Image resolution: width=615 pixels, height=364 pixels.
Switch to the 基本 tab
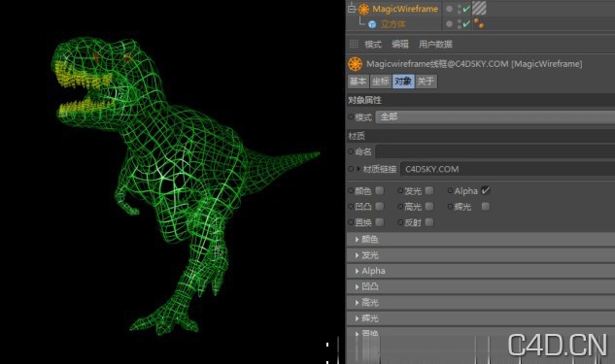coord(359,82)
